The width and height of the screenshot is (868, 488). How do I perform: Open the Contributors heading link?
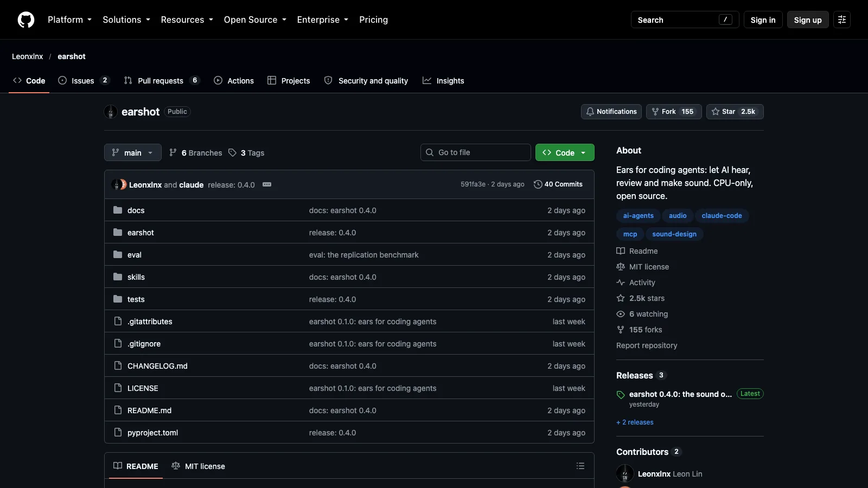648,452
